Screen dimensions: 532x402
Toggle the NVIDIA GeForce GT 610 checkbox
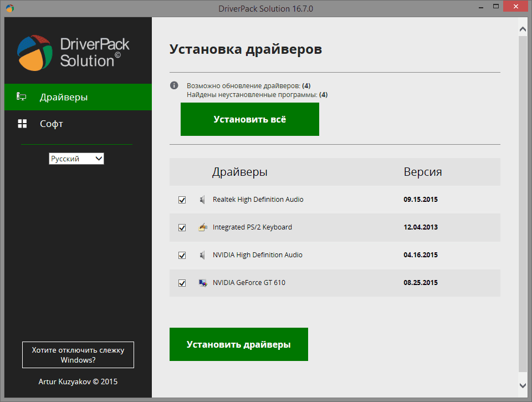(182, 283)
